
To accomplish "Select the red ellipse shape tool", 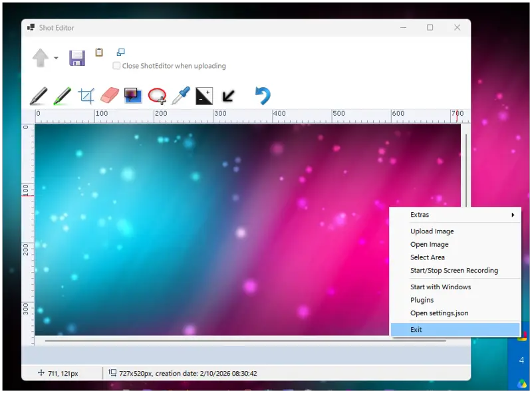I will coord(157,96).
